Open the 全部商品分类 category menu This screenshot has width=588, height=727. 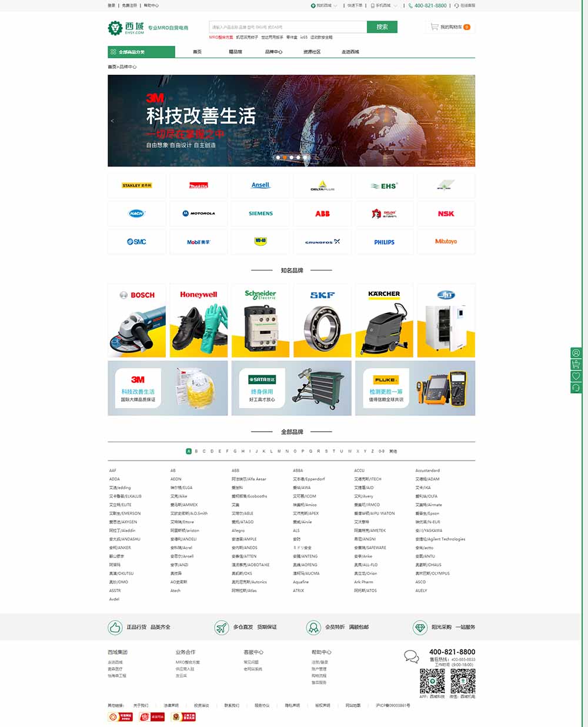click(x=141, y=52)
